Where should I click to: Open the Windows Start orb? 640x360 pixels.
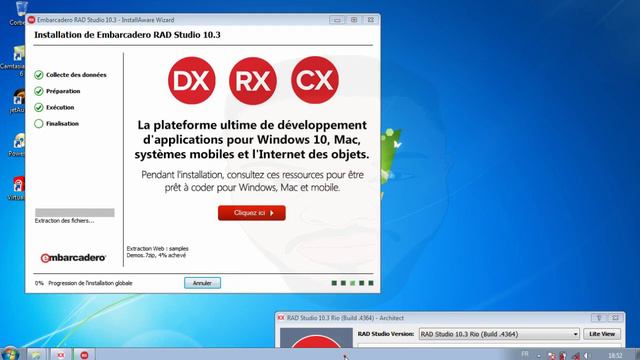pyautogui.click(x=10, y=354)
